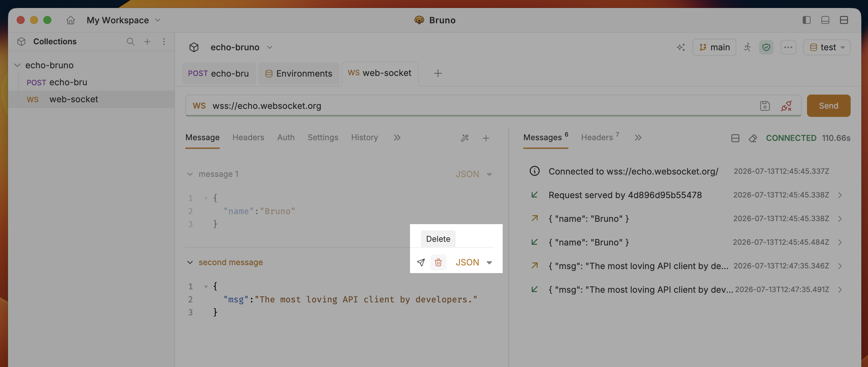Collapse the echo-bruno tree in sidebar
Viewport: 868px width, 367px height.
coord(18,65)
